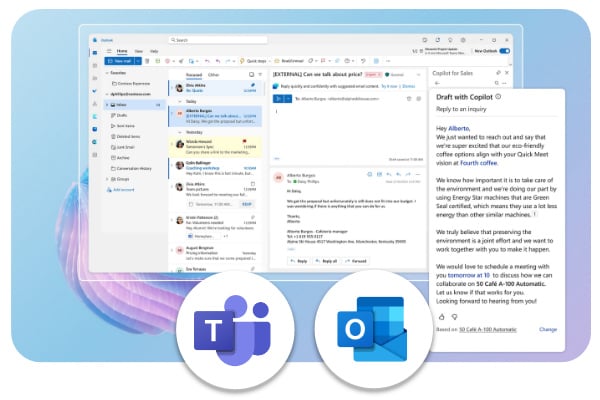This screenshot has width=600, height=400.
Task: Open ribbon overflow more options ellipsis
Action: [388, 61]
